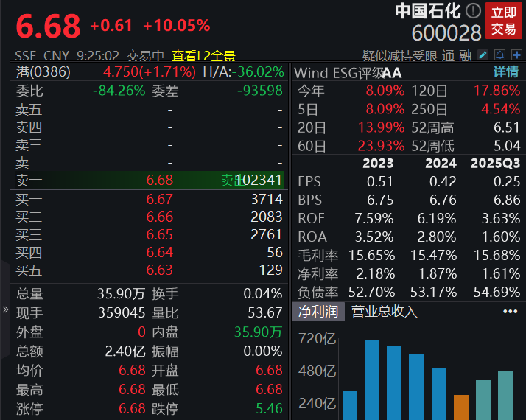
Task: Click 涨停 price 6.68
Action: pyautogui.click(x=132, y=408)
